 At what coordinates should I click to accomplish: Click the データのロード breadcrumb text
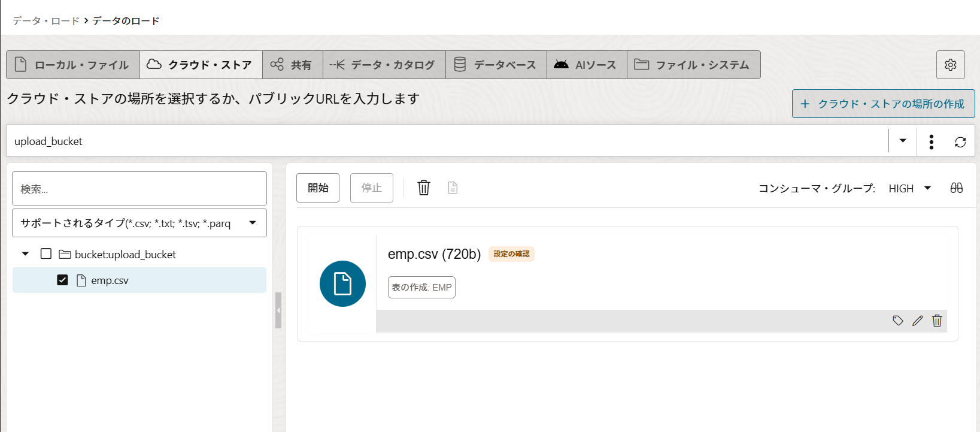pyautogui.click(x=126, y=21)
